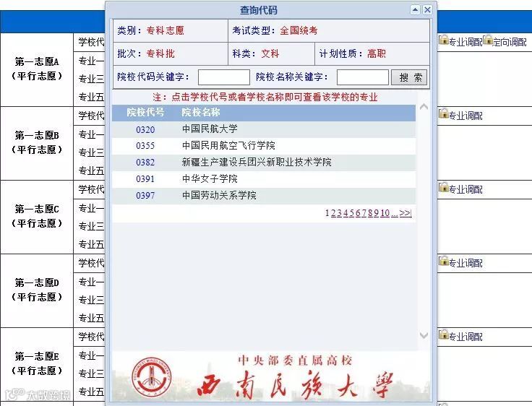Toggle 专业调配 lock for 第一志愿E

tap(444, 334)
